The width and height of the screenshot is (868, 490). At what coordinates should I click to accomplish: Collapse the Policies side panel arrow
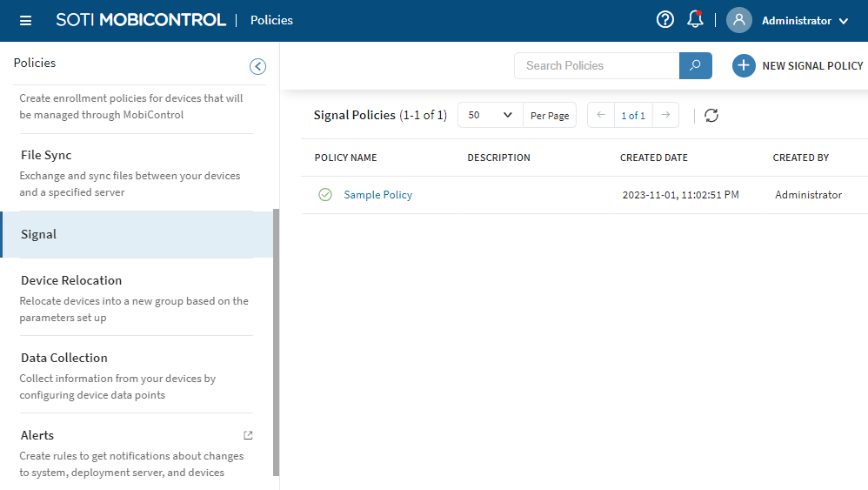pos(257,66)
